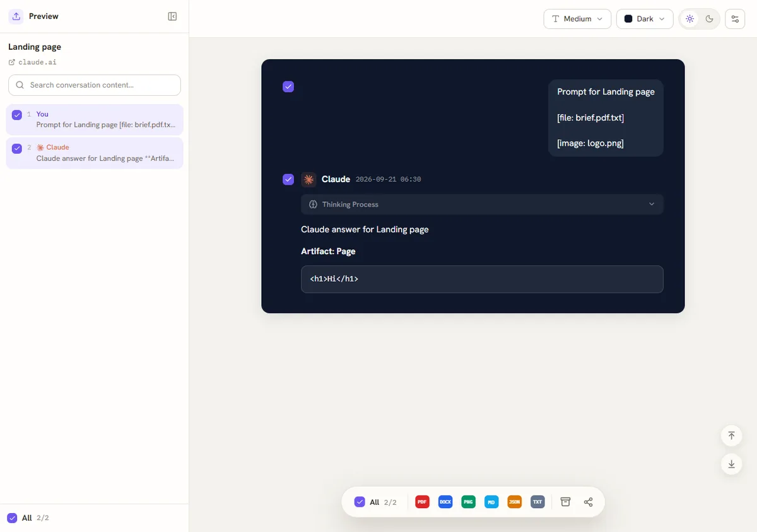
Task: Toggle the checkbox for the You message in sidebar
Action: (x=17, y=115)
